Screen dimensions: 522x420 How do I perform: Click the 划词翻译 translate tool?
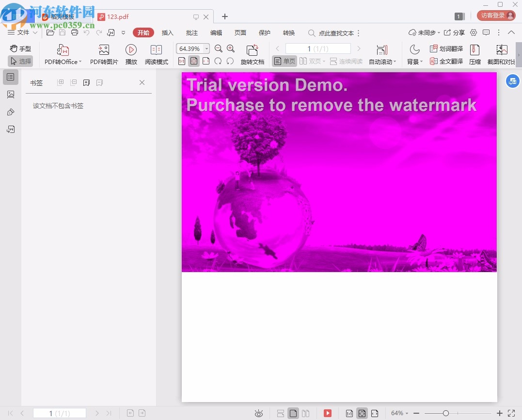pyautogui.click(x=446, y=49)
